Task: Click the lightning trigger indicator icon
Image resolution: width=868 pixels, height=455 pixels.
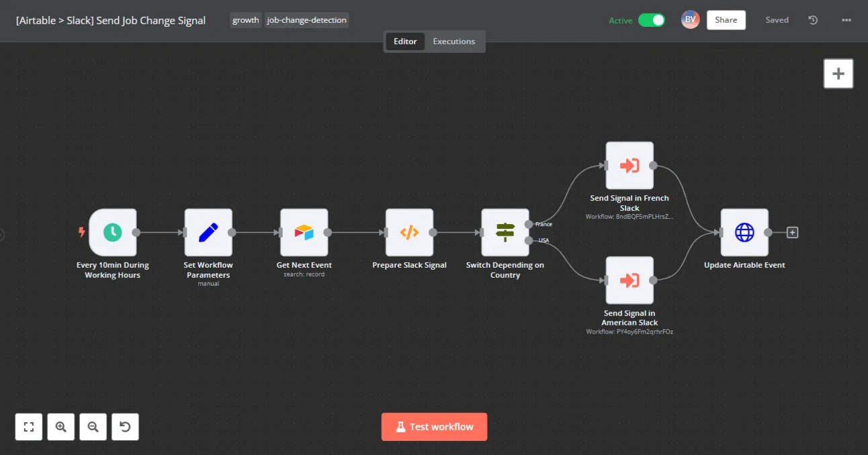Action: coord(82,232)
